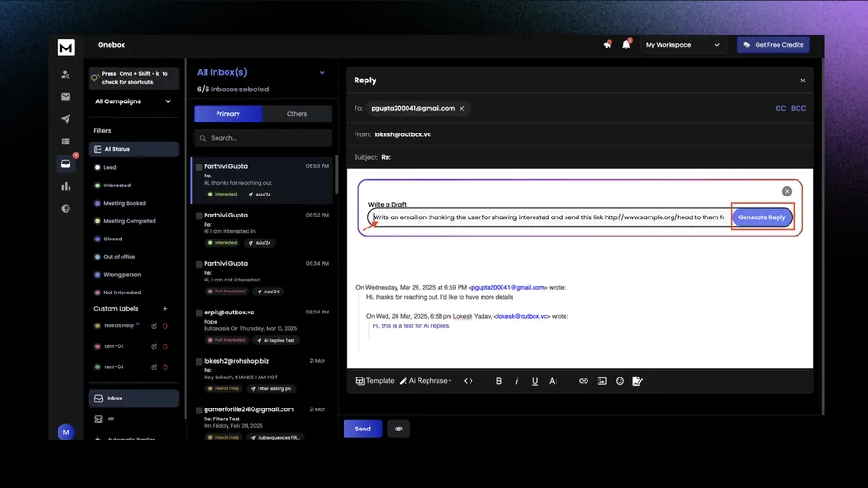Toggle underline formatting in the reply editor
868x488 pixels.
pyautogui.click(x=535, y=381)
